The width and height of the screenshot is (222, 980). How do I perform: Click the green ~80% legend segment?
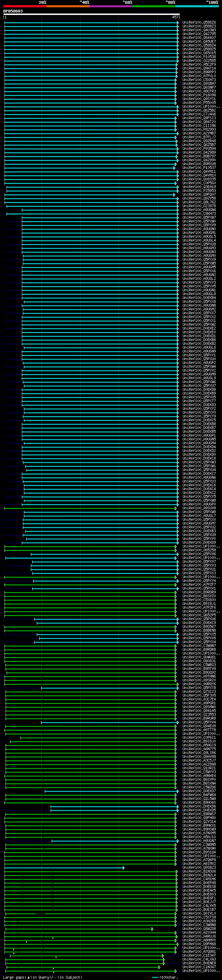coord(154,6)
